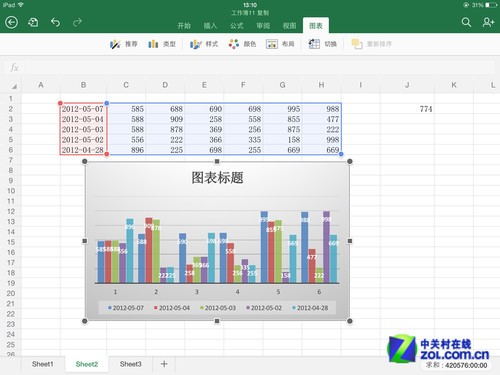
Task: Tap the reorder (重新排序) button
Action: click(372, 44)
